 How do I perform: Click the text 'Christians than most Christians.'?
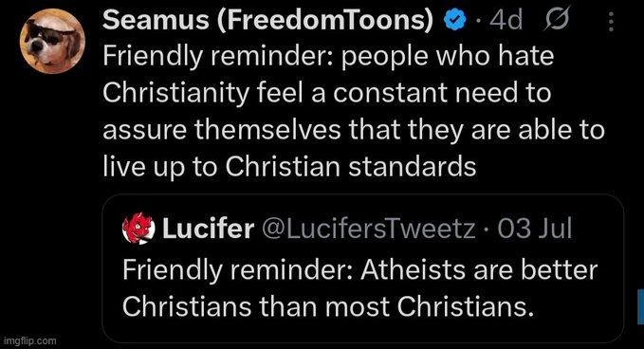pos(328,306)
